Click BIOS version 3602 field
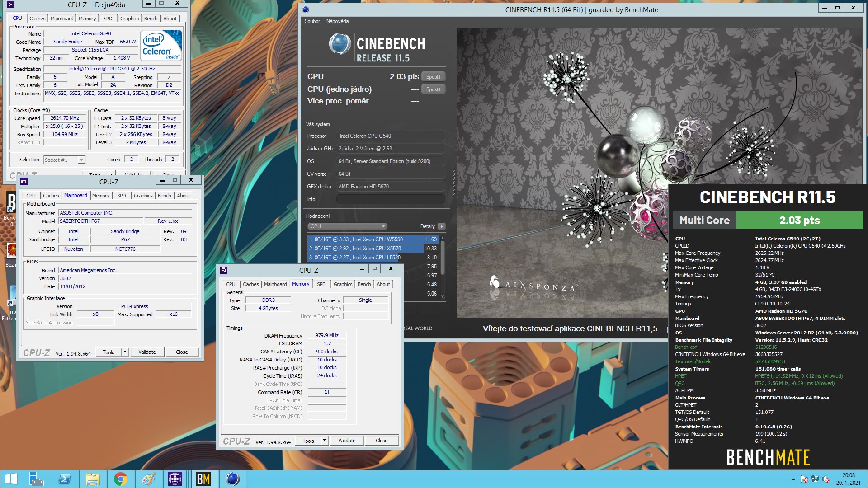Screen dimensions: 868x488 (125, 279)
